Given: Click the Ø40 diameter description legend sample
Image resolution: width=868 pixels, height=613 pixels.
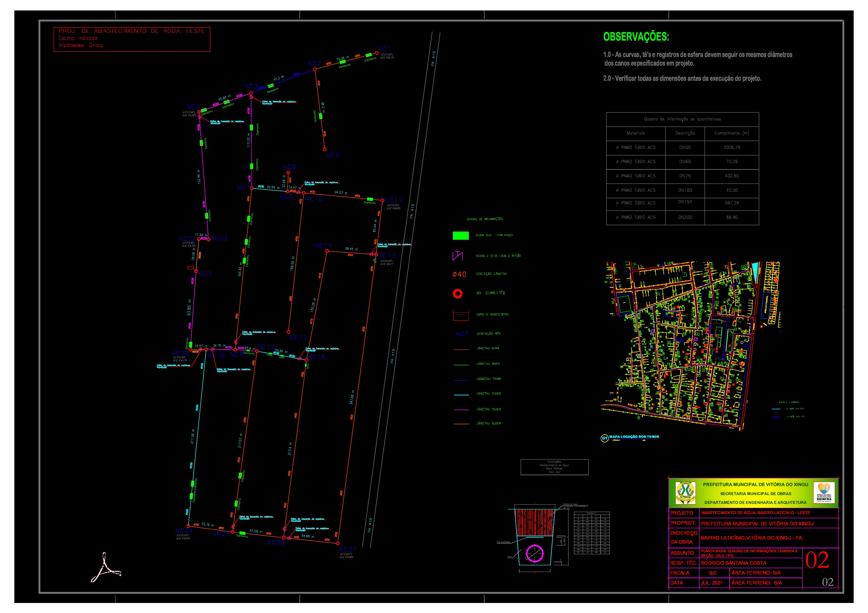Looking at the screenshot, I should point(459,274).
